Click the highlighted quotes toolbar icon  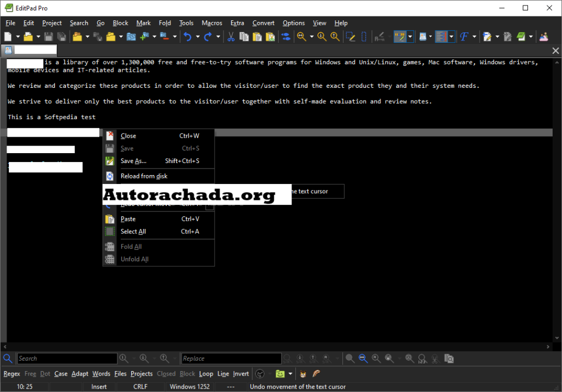(x=400, y=37)
